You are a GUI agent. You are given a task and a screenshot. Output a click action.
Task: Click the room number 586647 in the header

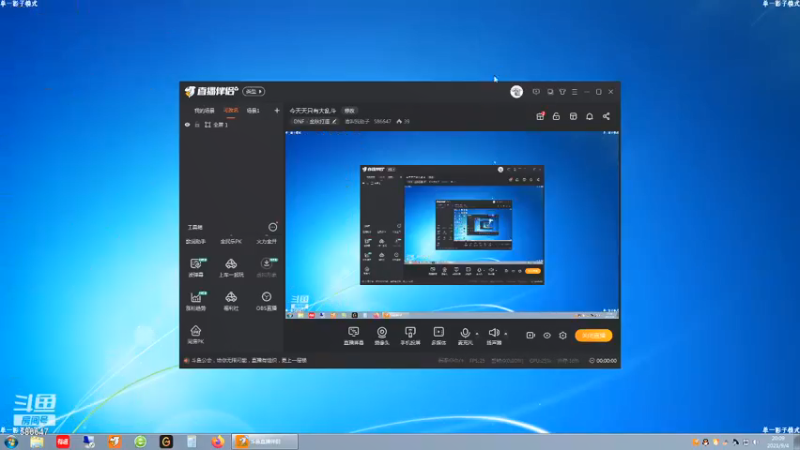pyautogui.click(x=382, y=121)
